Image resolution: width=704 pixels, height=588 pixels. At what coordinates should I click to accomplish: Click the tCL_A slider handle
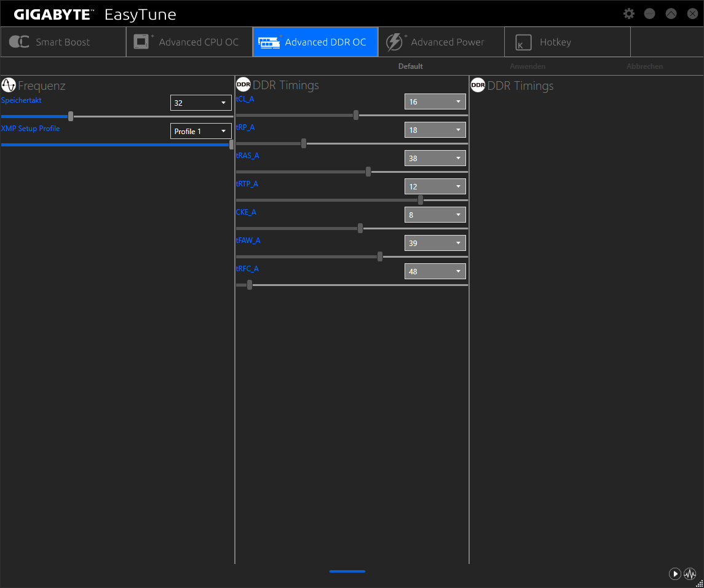tap(356, 115)
